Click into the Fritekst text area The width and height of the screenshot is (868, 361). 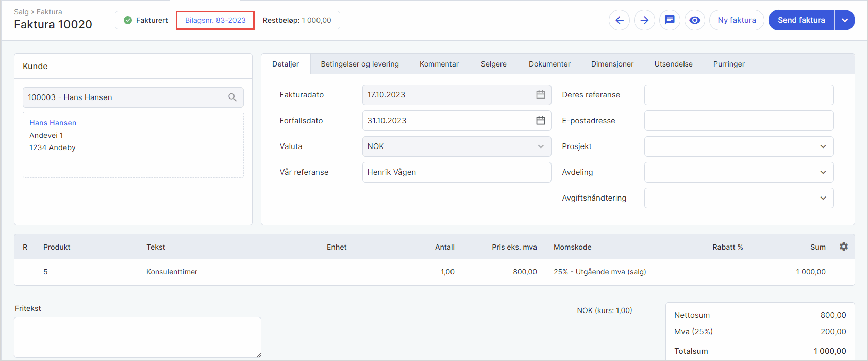pyautogui.click(x=137, y=337)
